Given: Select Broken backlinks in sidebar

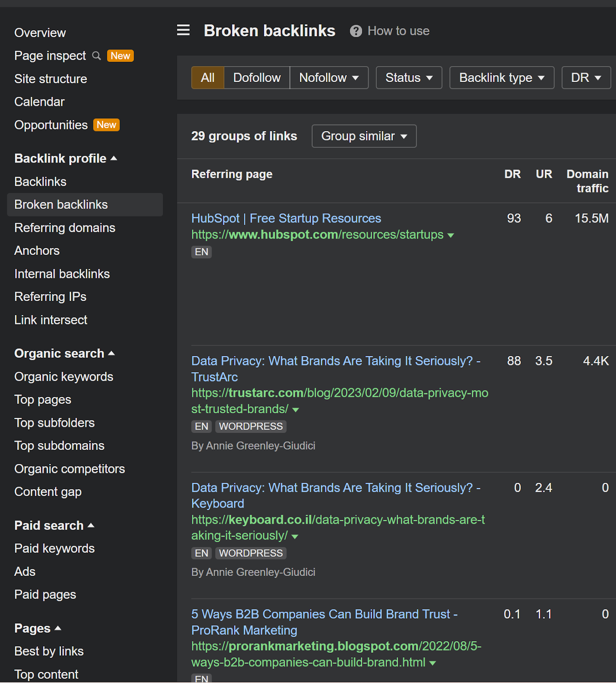Looking at the screenshot, I should 85,204.
